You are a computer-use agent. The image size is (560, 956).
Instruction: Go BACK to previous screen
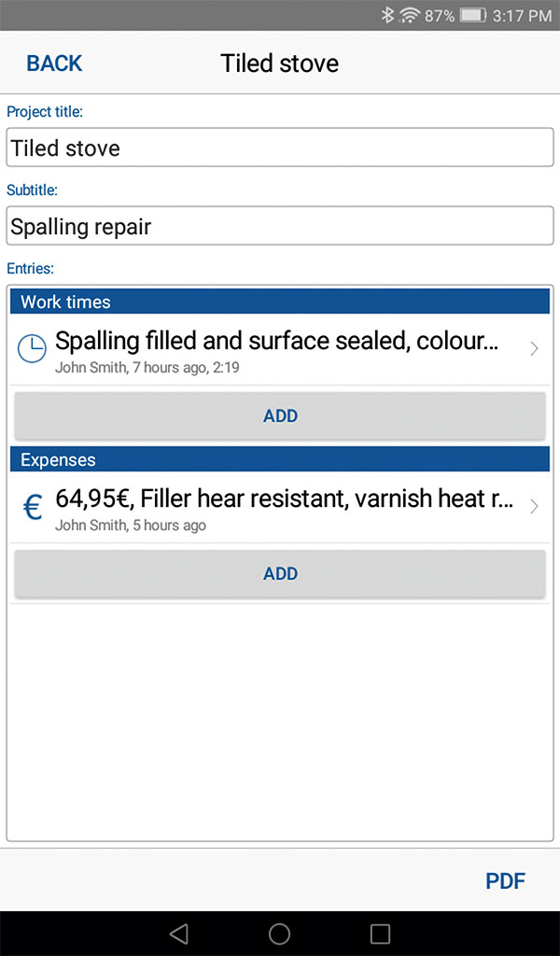[54, 63]
